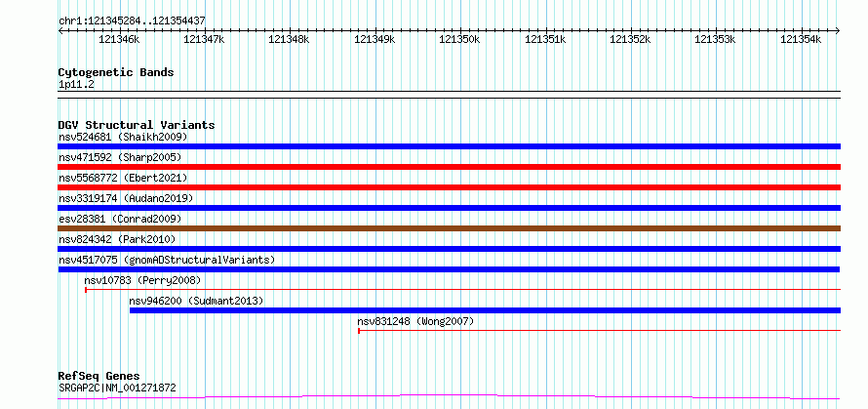Click the nsv524681 (Shaikh2009) blue variant bar
Viewport: 868px width, 409px height.
point(449,146)
